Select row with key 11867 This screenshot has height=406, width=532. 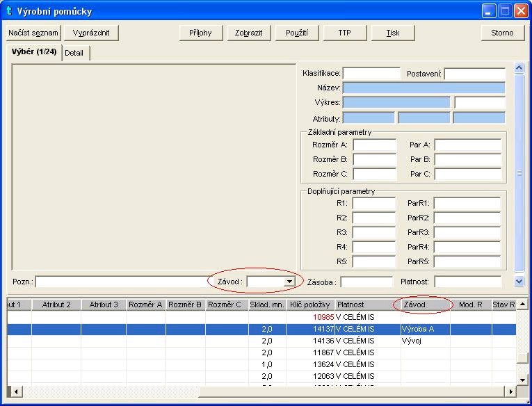(x=261, y=352)
